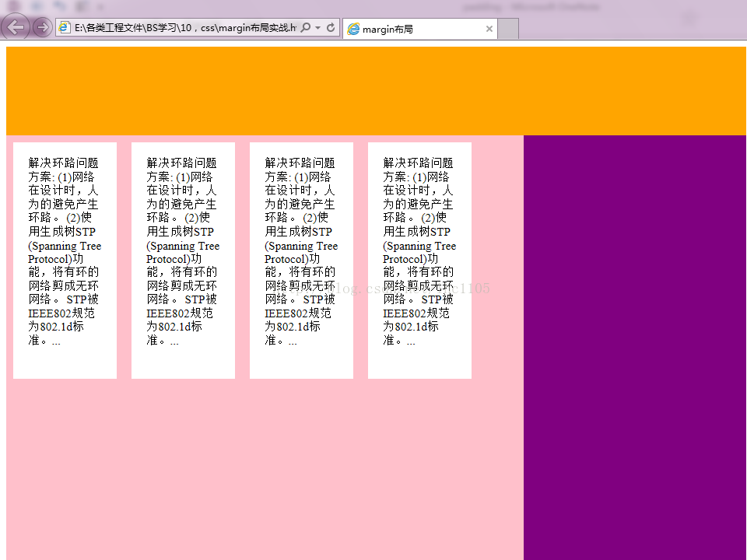Viewport: 747px width, 560px height.
Task: Click "IEEE802规范" text in the first card
Action: tap(61, 313)
